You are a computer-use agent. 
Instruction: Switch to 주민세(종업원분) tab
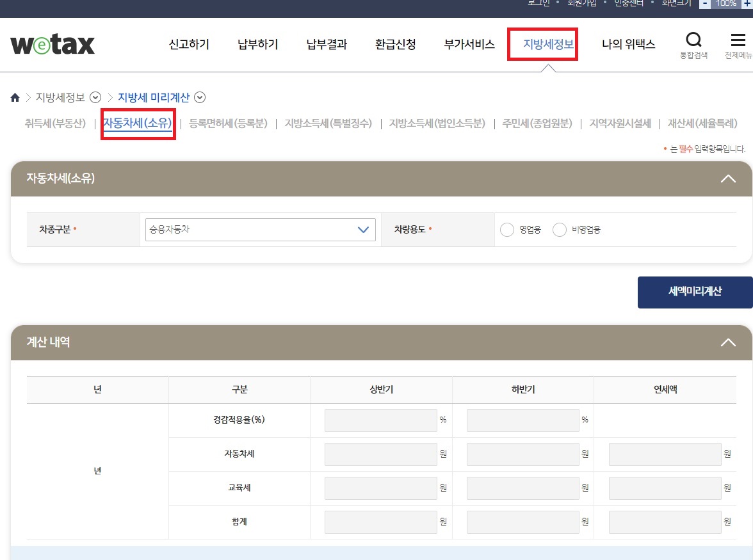[x=537, y=124]
